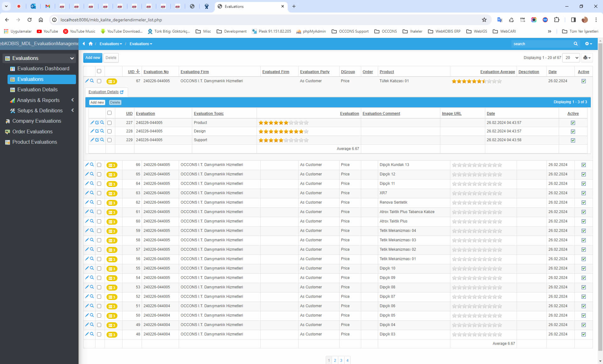The image size is (603, 364).
Task: Click the main Delete button
Action: pos(111,58)
